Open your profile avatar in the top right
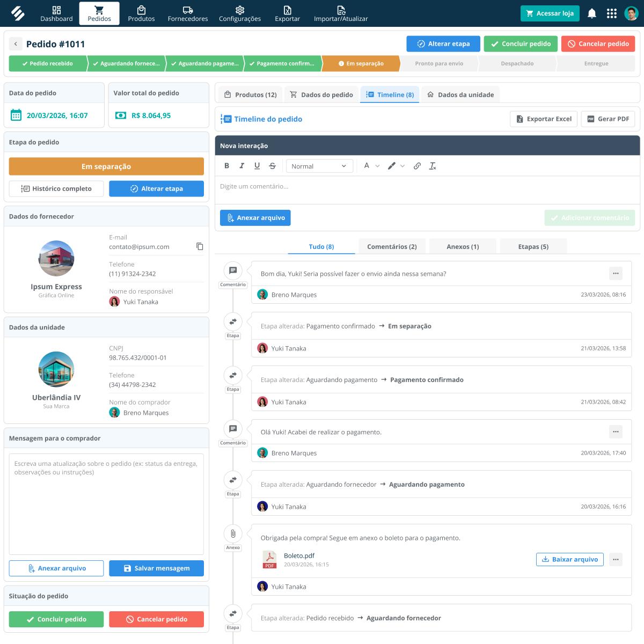The image size is (644, 644). click(631, 13)
